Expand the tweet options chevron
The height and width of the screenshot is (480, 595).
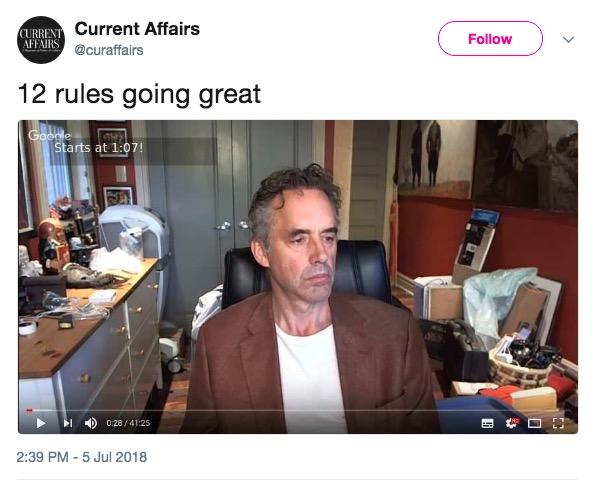pos(568,39)
